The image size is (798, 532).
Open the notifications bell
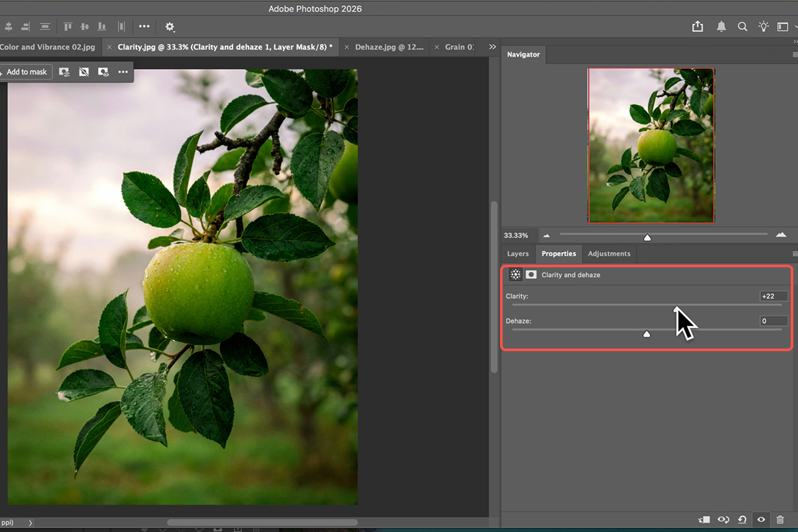pos(721,27)
